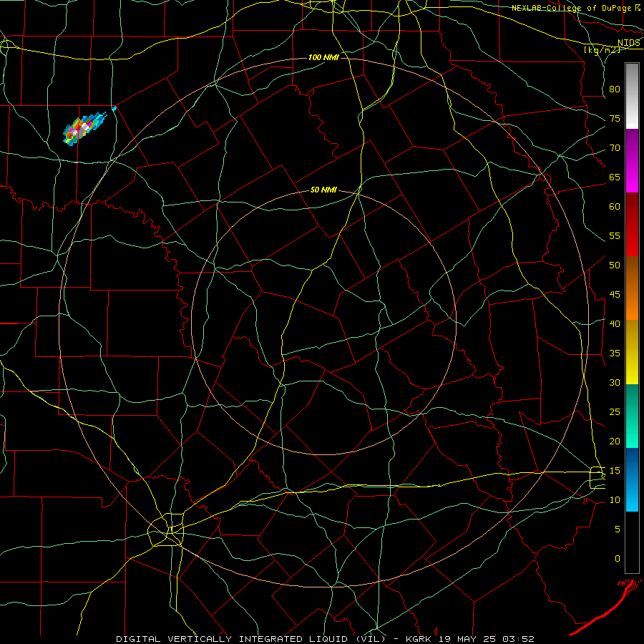Viewport: 644px width, 644px height.
Task: Click the 30 scale value
Action: [615, 383]
